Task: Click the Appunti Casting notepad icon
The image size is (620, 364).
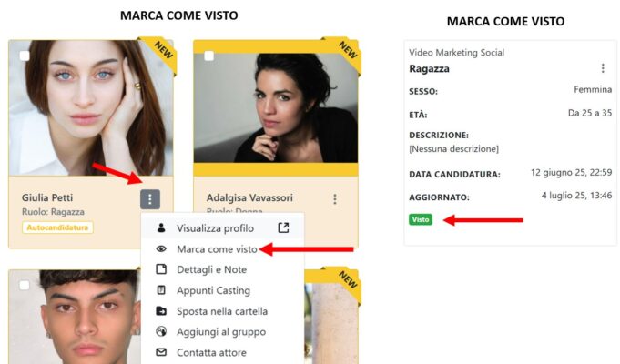Action: coord(161,290)
